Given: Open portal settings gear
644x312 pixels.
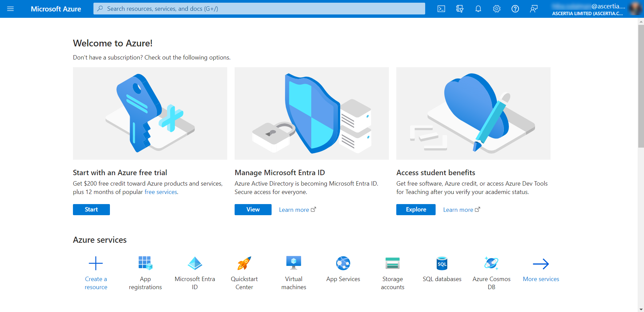Looking at the screenshot, I should pyautogui.click(x=496, y=9).
